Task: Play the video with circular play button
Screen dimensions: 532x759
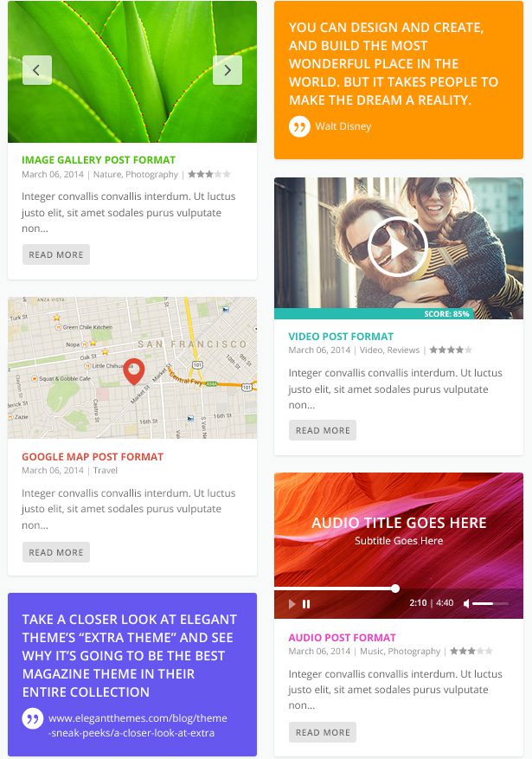Action: pos(398,248)
